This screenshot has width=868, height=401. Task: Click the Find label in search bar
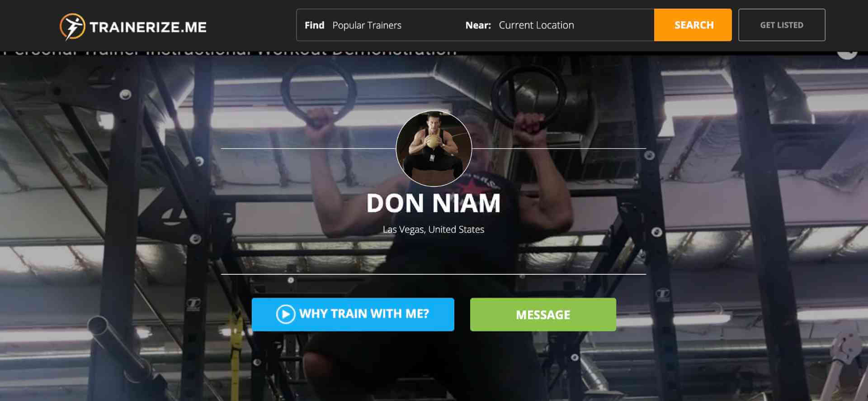[314, 25]
